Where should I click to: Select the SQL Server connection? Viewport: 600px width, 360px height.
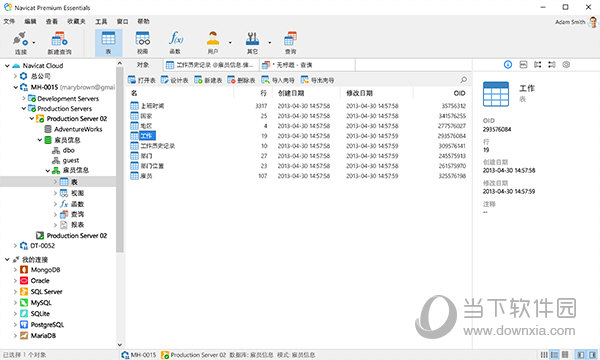[46, 292]
